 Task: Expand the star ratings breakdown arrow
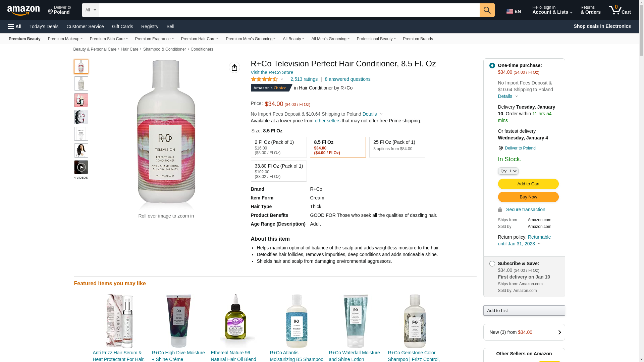(x=282, y=79)
